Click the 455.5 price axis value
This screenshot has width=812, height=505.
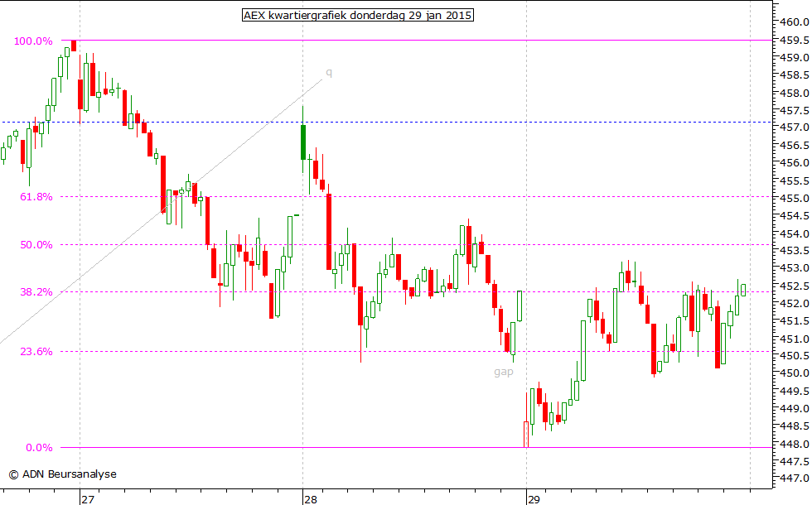pyautogui.click(x=795, y=181)
